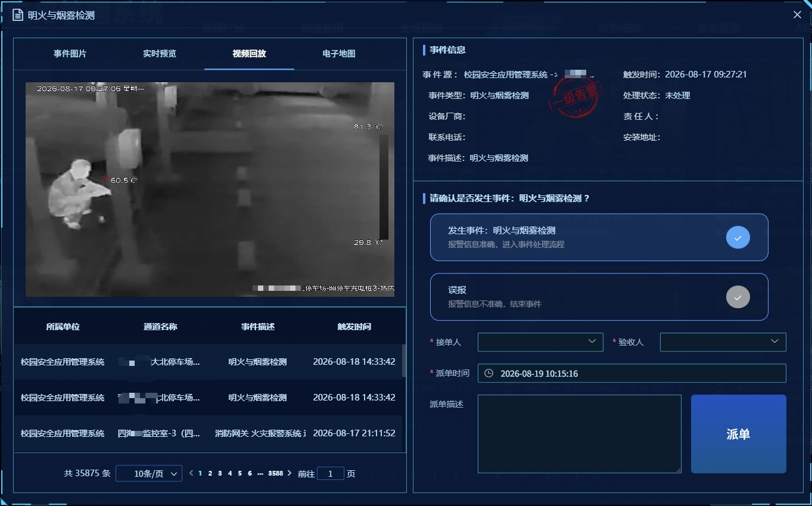812x506 pixels.
Task: Click the 事件信息 section heading
Action: click(447, 50)
